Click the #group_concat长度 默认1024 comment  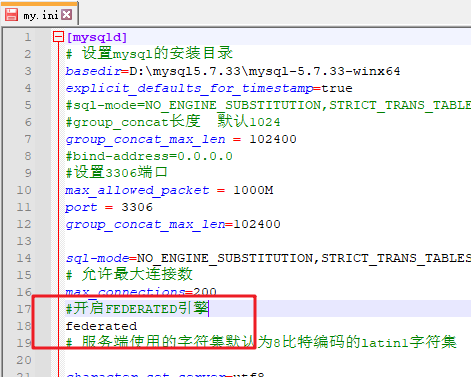173,122
